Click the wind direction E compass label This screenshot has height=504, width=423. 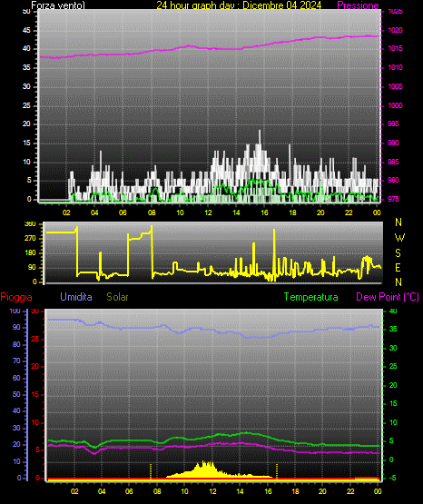tap(398, 267)
